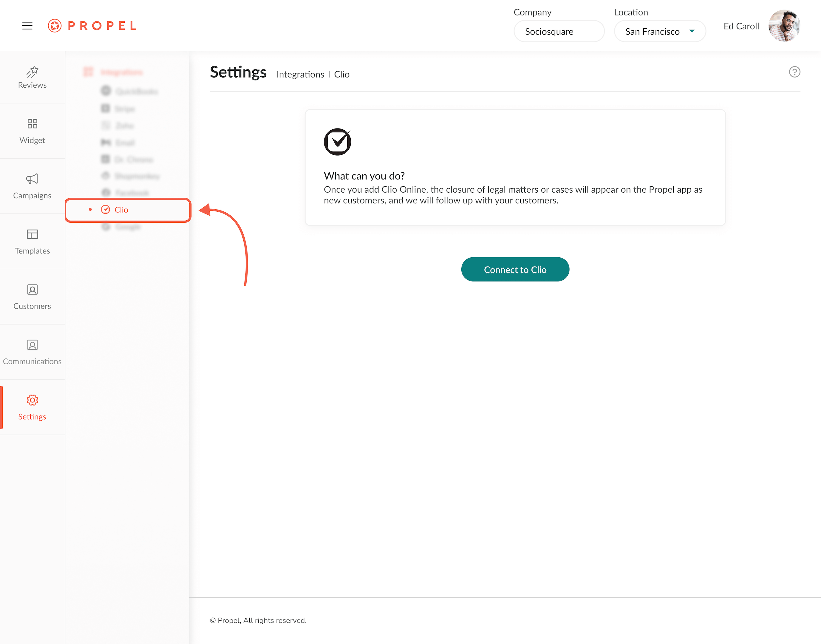Go to the Widget section

(x=33, y=131)
